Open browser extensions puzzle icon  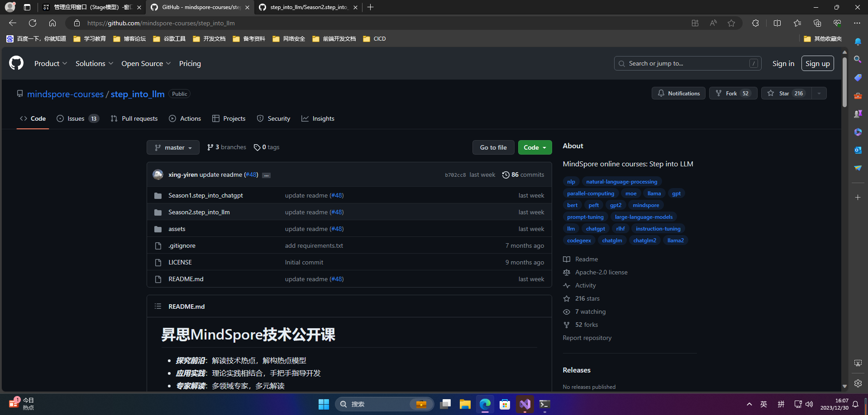point(755,23)
